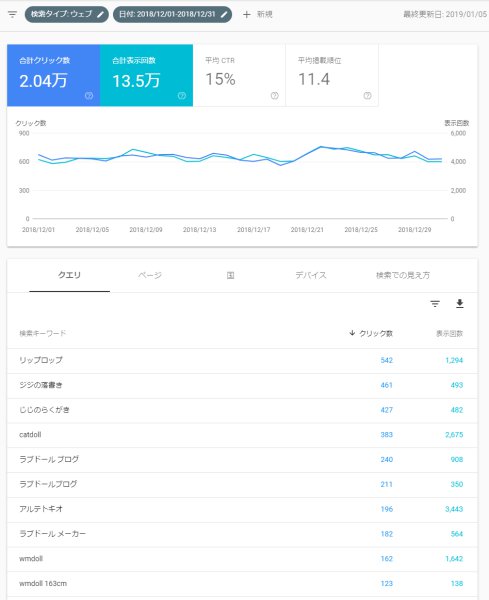
Task: Select the catdoll query row
Action: click(x=242, y=435)
